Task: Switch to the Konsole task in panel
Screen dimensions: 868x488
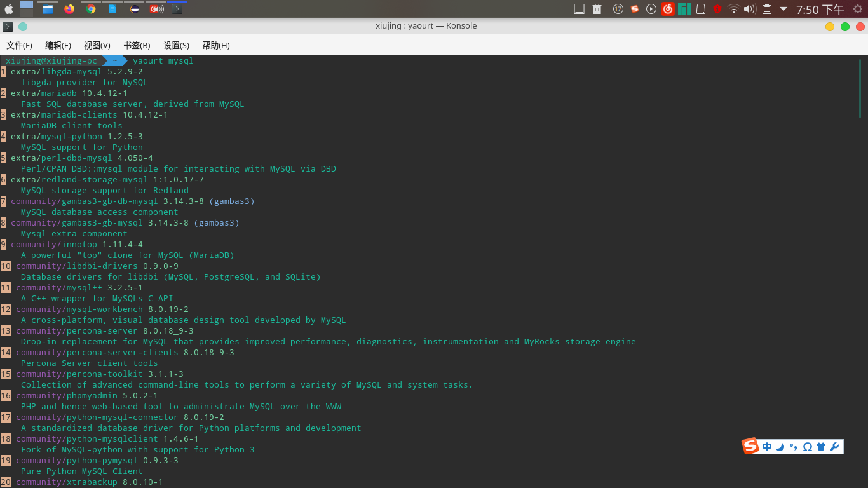Action: coord(177,9)
